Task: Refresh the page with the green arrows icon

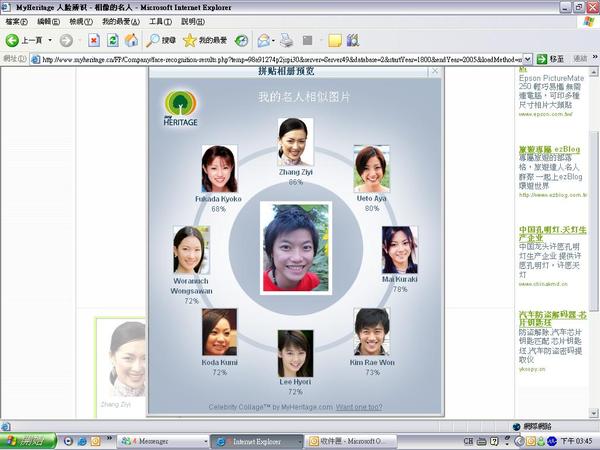Action: pos(112,40)
